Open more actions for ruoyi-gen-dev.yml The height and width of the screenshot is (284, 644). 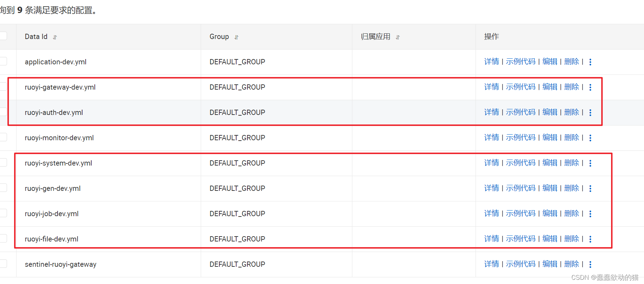[x=590, y=188]
